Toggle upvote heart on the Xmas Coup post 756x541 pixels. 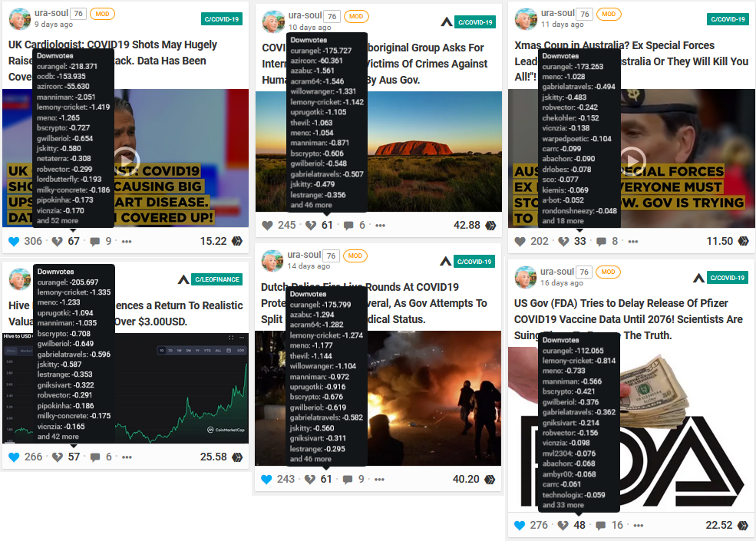pyautogui.click(x=520, y=241)
